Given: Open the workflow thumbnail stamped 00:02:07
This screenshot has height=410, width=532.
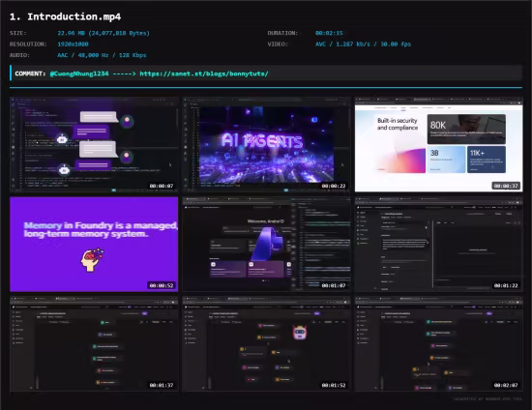Looking at the screenshot, I should (x=439, y=344).
